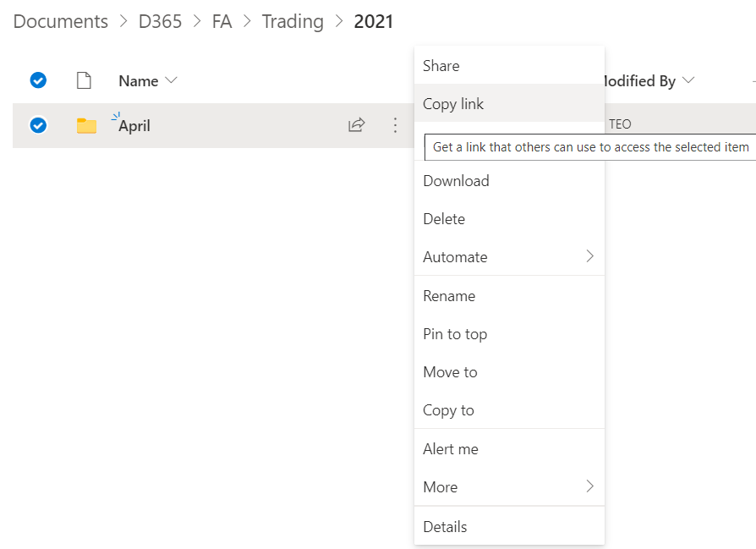
Task: Go to Documents in the breadcrumb
Action: pyautogui.click(x=61, y=21)
